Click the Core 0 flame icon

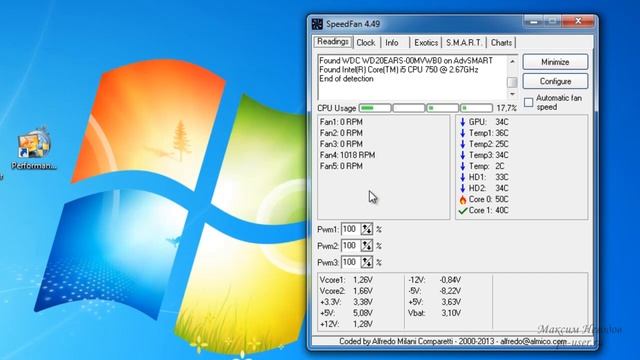tap(462, 199)
